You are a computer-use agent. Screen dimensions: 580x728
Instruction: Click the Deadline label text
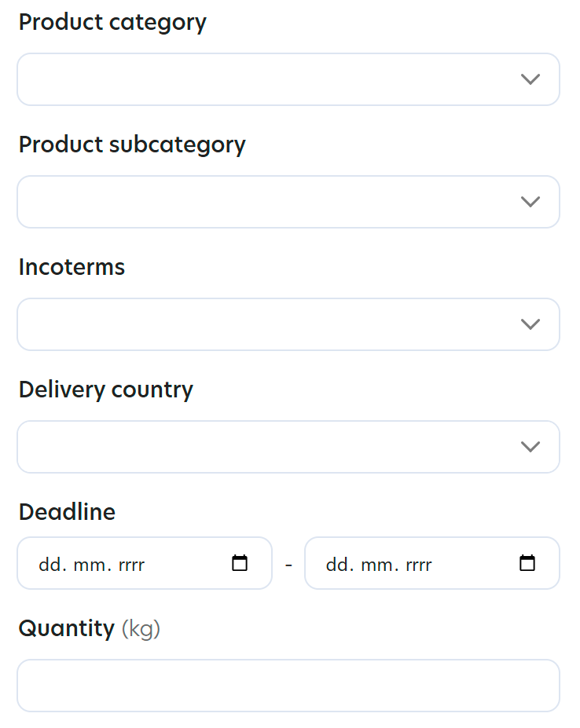pos(67,512)
